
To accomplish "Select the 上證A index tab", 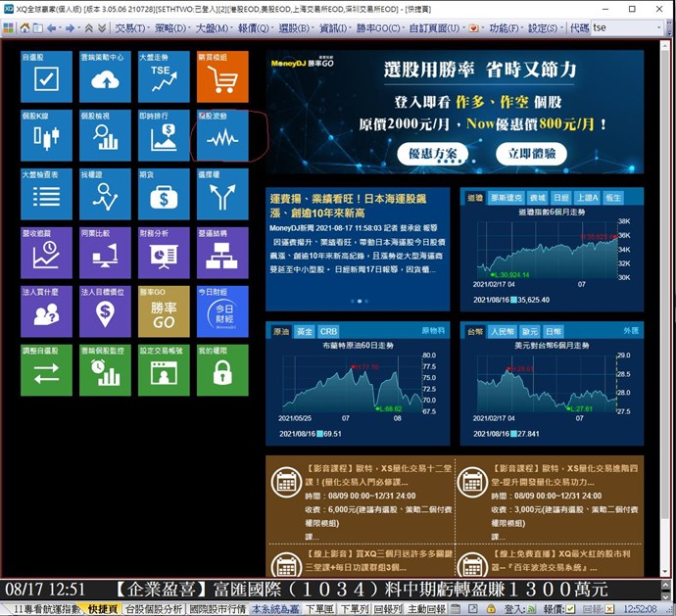I will point(587,198).
